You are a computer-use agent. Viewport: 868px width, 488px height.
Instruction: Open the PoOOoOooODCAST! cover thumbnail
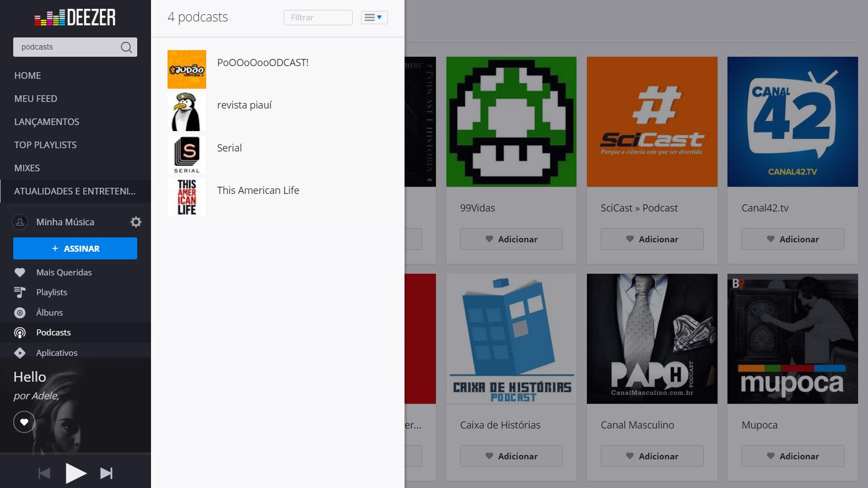(187, 69)
